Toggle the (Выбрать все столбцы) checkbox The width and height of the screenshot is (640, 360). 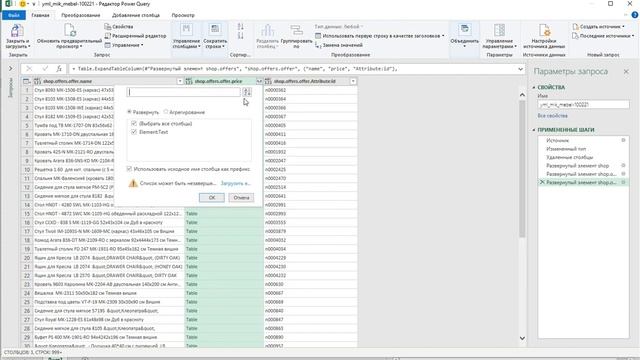point(134,123)
